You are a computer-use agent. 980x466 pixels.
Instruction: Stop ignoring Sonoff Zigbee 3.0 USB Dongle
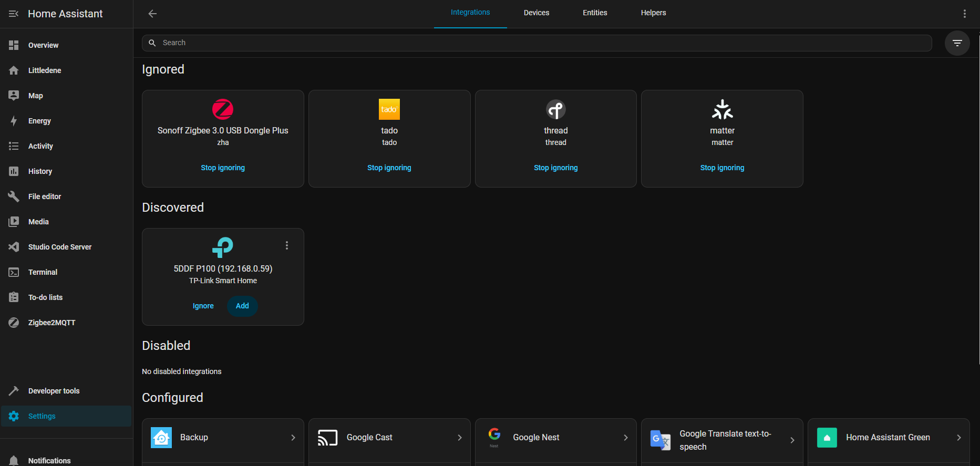[x=223, y=168]
